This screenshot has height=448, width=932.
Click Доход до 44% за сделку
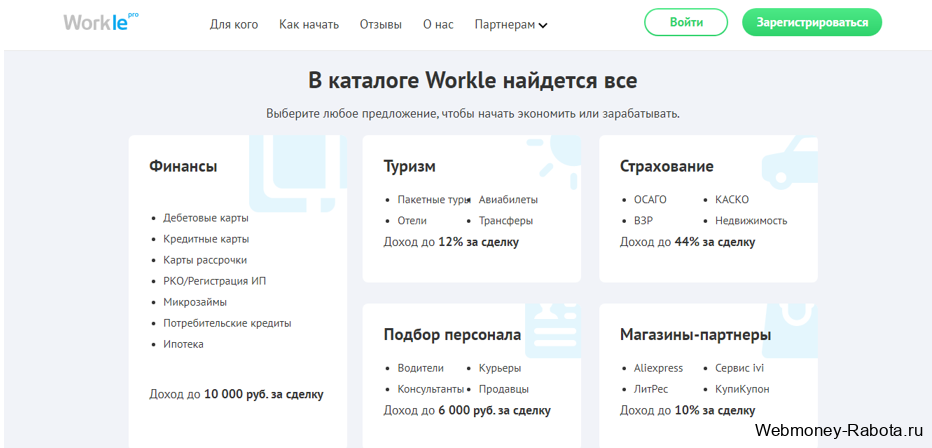tap(688, 242)
